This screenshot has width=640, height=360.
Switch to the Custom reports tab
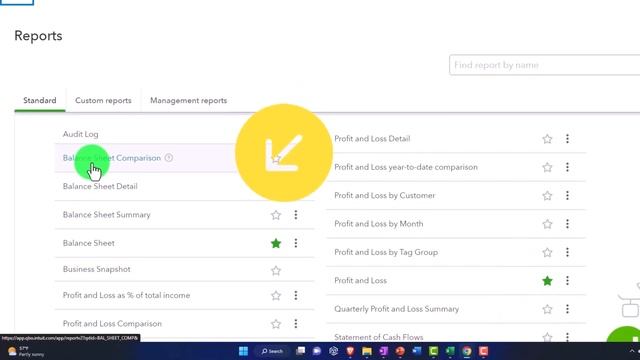(x=103, y=100)
